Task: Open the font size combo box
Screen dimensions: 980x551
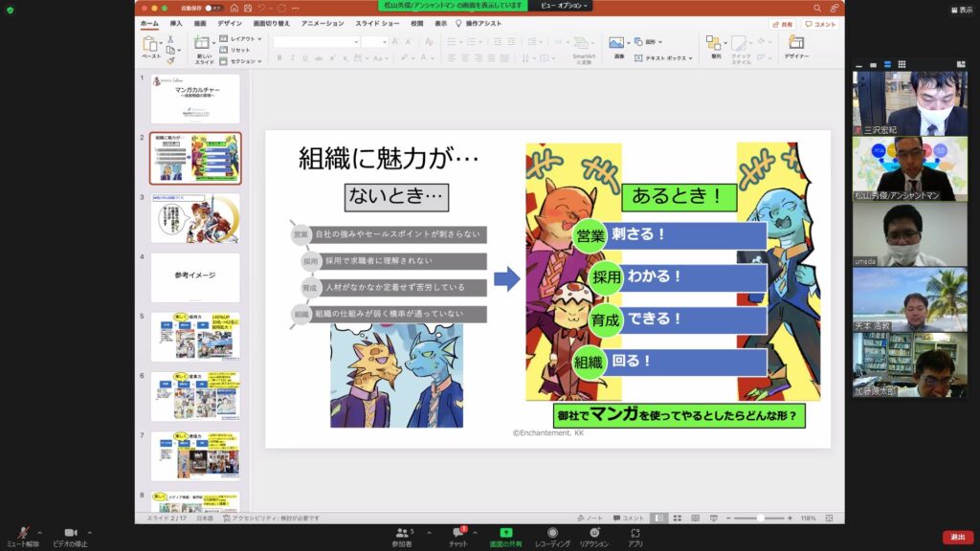Action: pyautogui.click(x=374, y=42)
